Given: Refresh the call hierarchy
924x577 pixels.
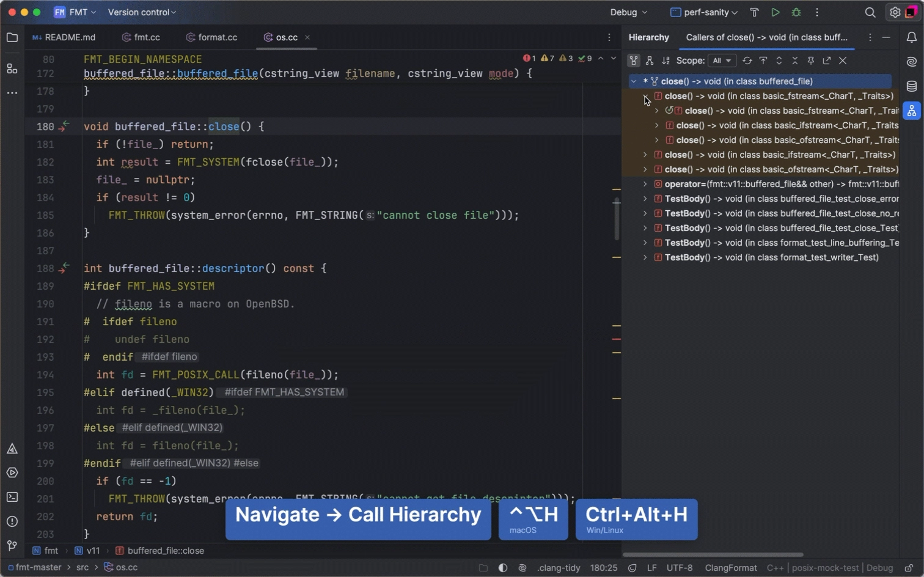Looking at the screenshot, I should [747, 61].
